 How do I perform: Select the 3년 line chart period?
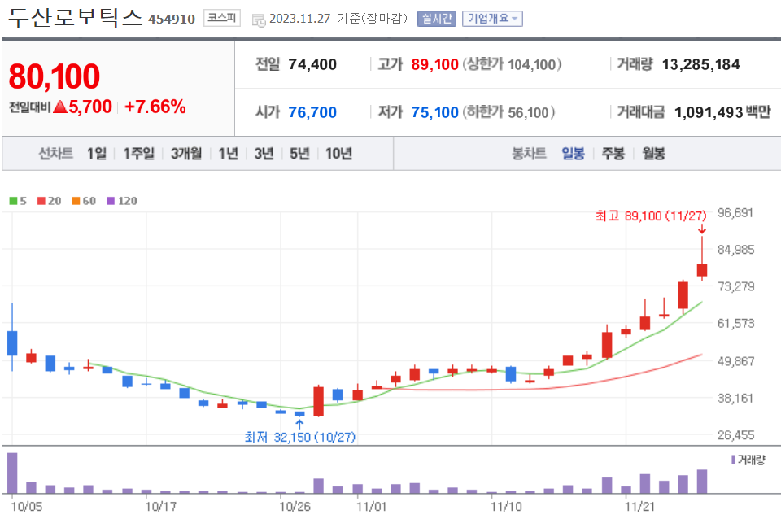pos(264,154)
